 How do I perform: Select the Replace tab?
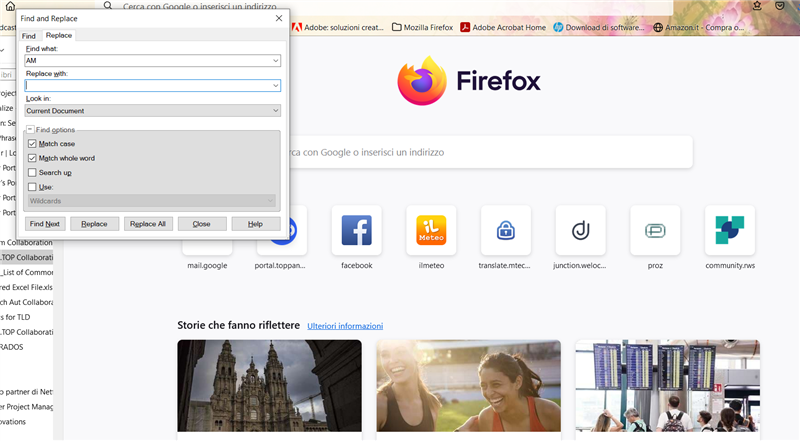pos(59,35)
